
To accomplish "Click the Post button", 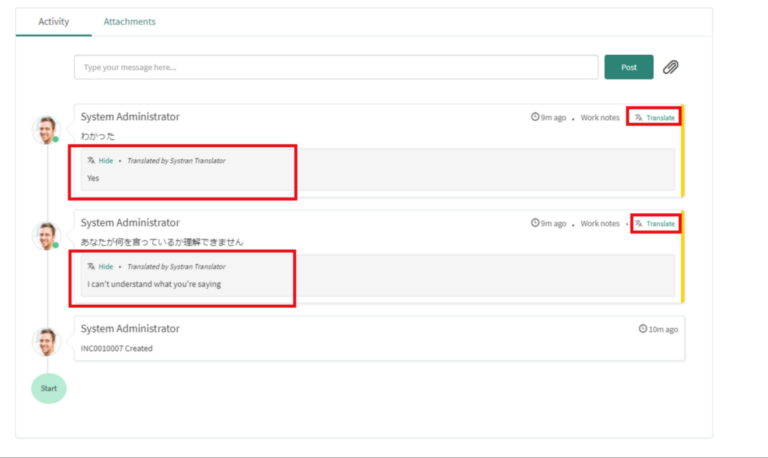I will 628,67.
